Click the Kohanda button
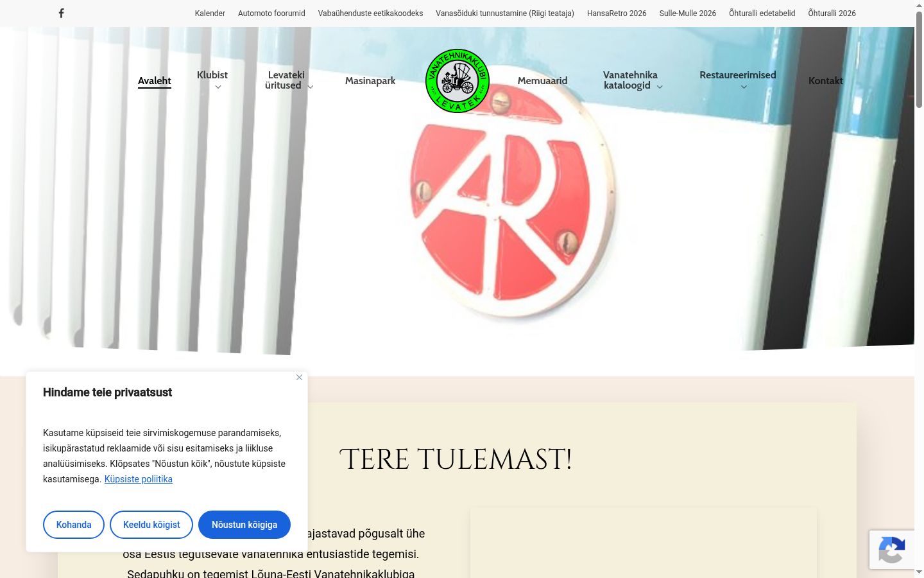 (x=74, y=525)
